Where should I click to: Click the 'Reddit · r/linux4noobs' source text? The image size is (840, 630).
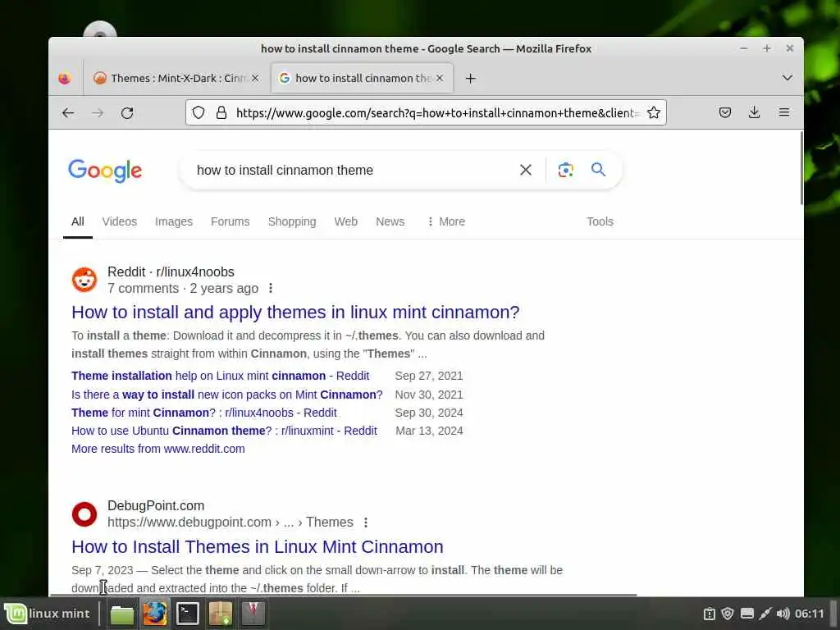pos(171,272)
